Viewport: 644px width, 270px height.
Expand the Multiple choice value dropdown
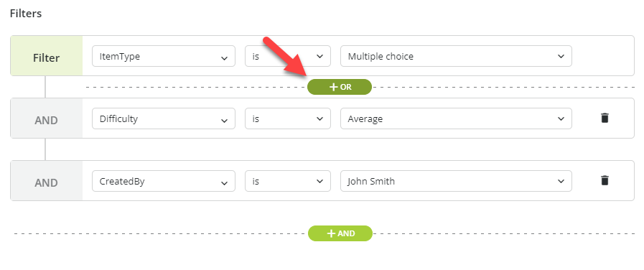tap(456, 56)
